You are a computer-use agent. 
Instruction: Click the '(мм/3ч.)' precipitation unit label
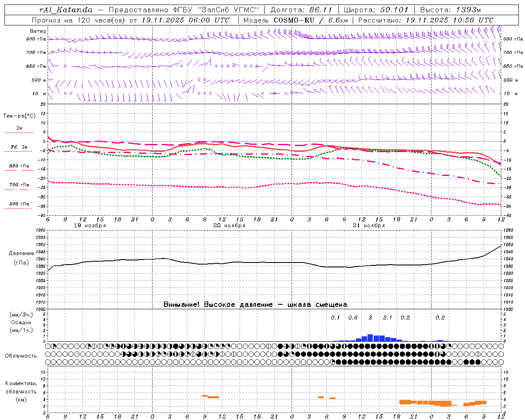pos(21,315)
